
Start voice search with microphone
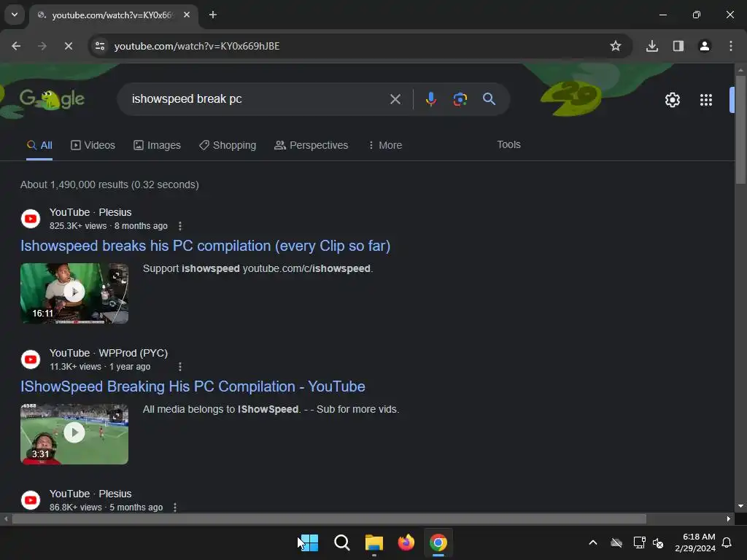click(430, 99)
